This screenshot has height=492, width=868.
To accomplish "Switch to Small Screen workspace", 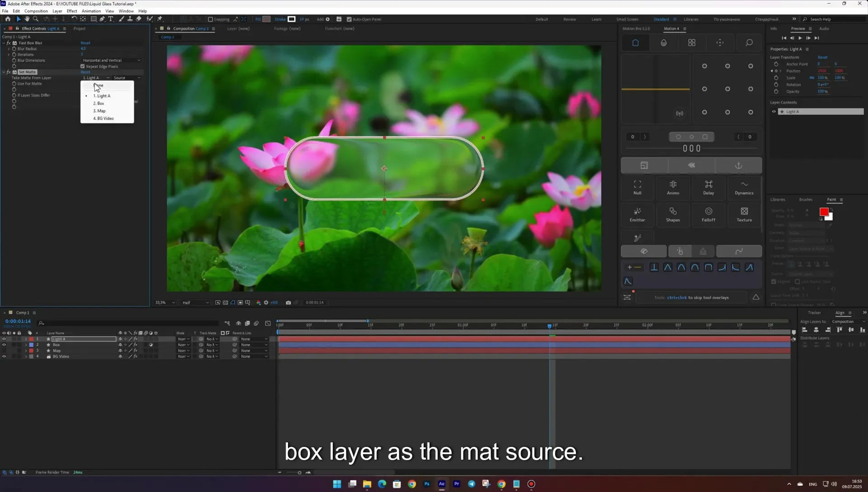I will (x=627, y=19).
